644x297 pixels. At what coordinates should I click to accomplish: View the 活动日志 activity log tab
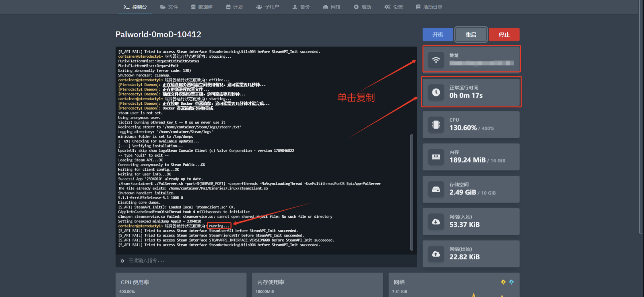(x=429, y=7)
